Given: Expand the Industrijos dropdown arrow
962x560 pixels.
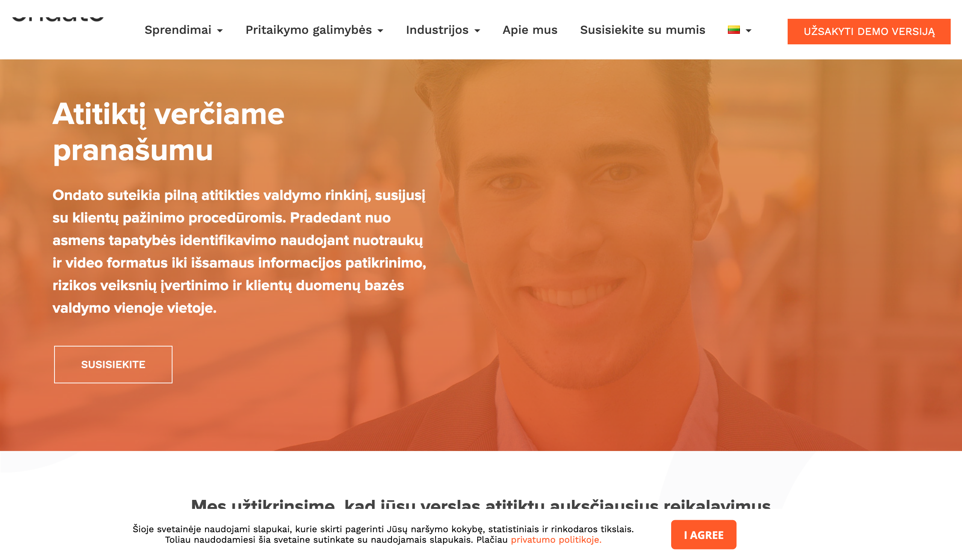Looking at the screenshot, I should pyautogui.click(x=477, y=30).
